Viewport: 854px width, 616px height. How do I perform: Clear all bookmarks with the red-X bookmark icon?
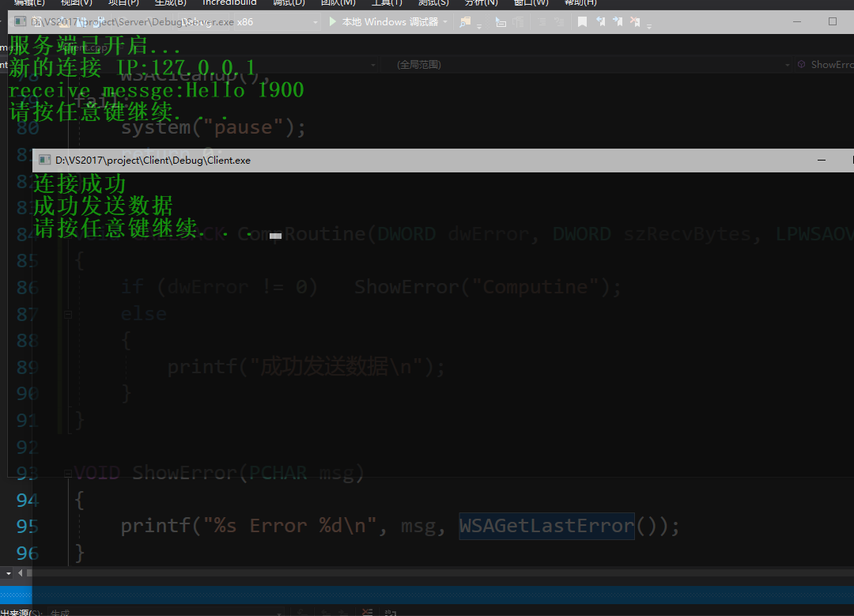(x=635, y=22)
